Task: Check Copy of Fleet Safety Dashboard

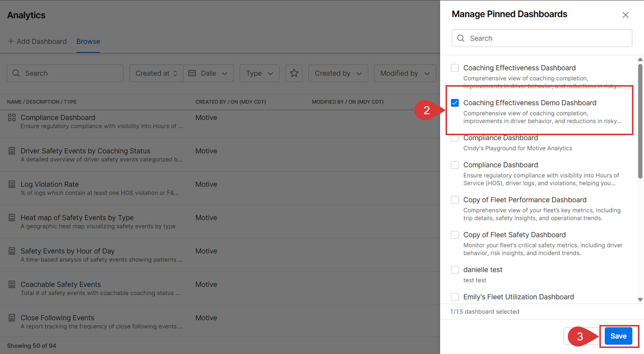Action: point(455,235)
